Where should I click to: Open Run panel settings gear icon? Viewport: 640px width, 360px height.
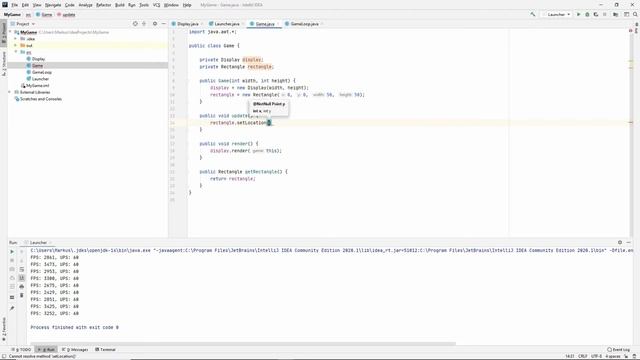click(620, 242)
